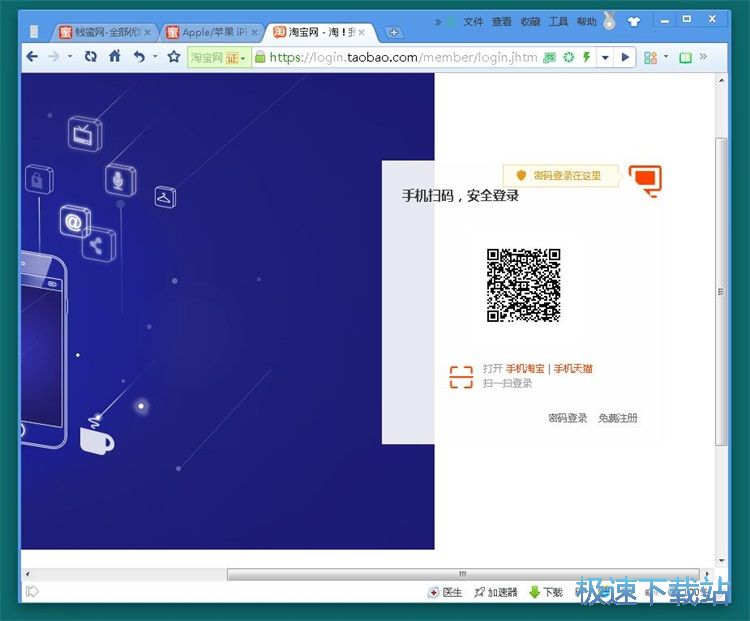The height and width of the screenshot is (621, 750).
Task: Close the 淘宝网 tab
Action: pos(362,32)
